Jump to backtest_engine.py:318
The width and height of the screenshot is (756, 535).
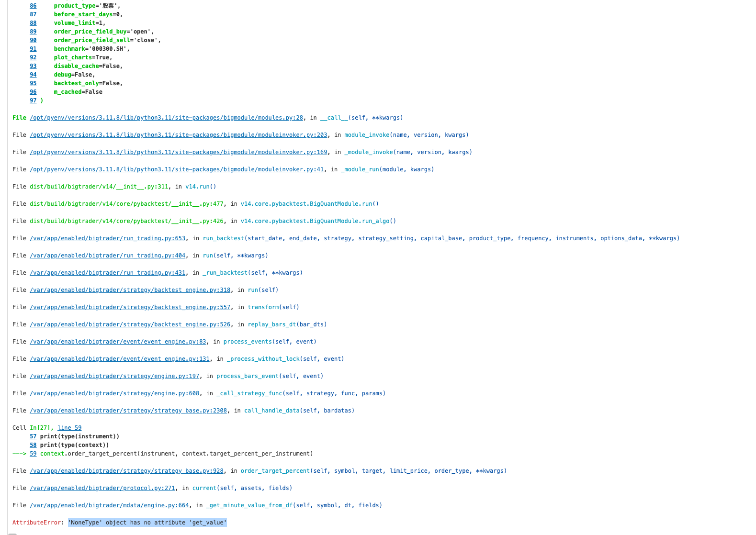click(x=130, y=290)
